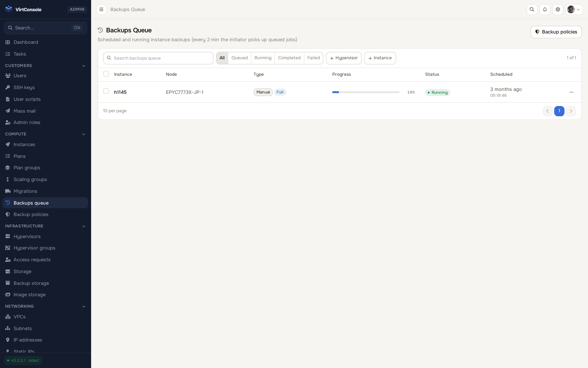Filter by Completed backups

pyautogui.click(x=289, y=58)
